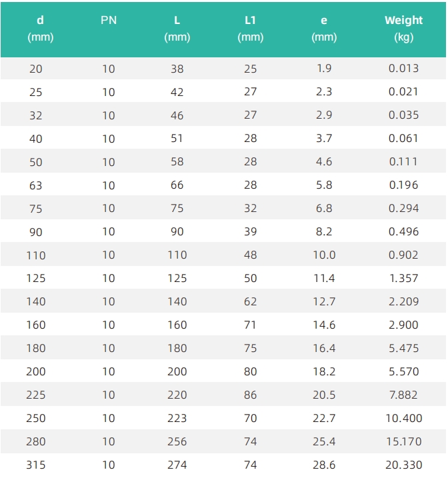Click diameter value 140 in first column

(36, 301)
